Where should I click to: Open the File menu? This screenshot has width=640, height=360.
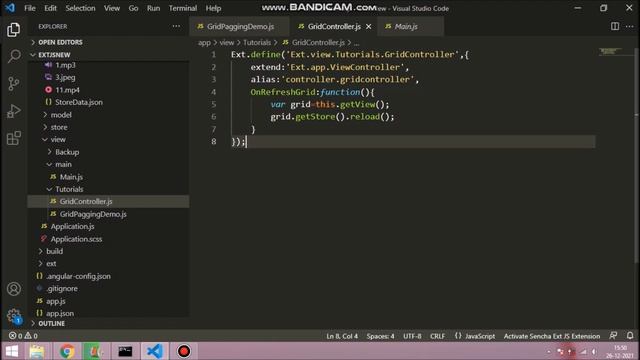point(30,8)
